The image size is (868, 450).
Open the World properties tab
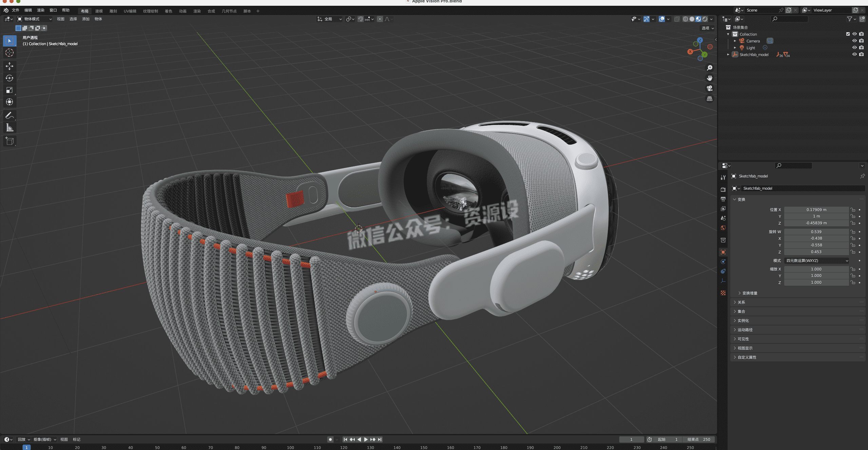click(x=723, y=228)
